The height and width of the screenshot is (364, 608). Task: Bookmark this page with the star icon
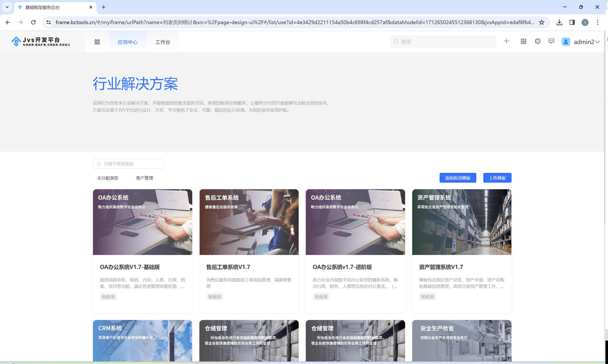[x=542, y=22]
